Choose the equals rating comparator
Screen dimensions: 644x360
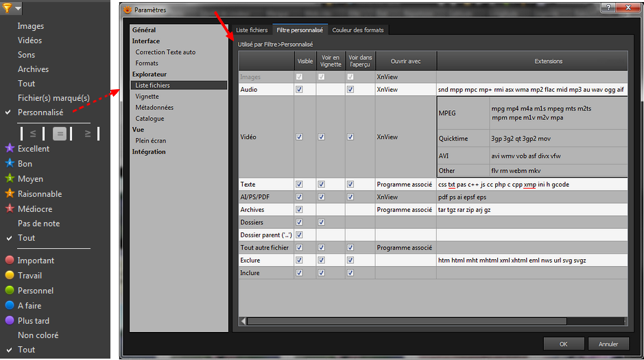click(x=60, y=134)
